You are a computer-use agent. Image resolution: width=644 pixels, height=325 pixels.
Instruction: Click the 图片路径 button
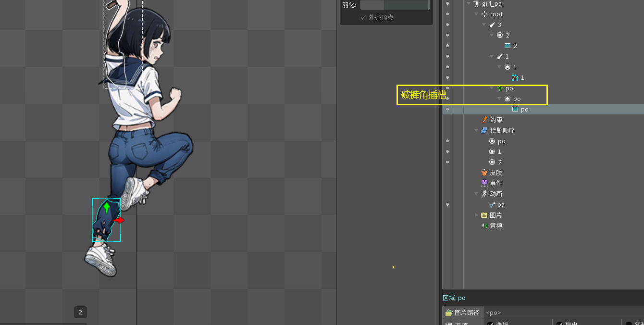click(x=462, y=312)
